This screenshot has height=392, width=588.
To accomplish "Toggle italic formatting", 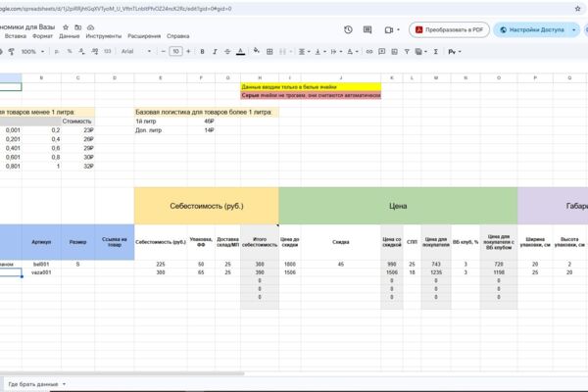I will [215, 51].
